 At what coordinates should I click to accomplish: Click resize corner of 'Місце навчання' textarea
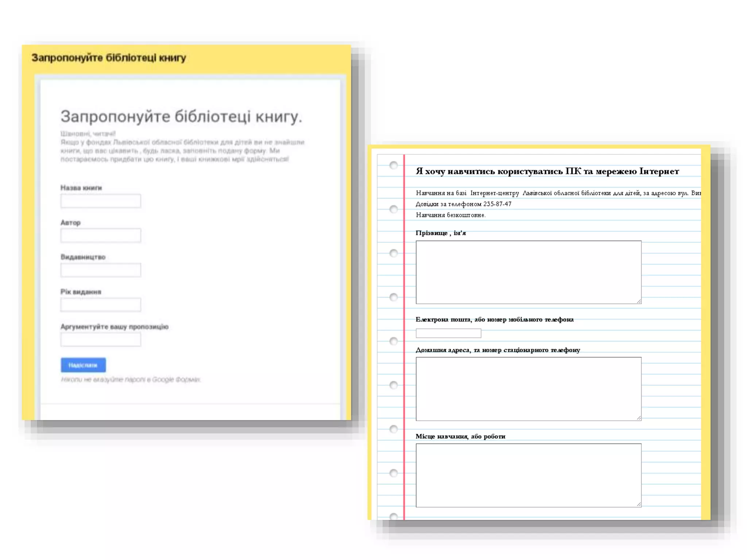pos(639,505)
